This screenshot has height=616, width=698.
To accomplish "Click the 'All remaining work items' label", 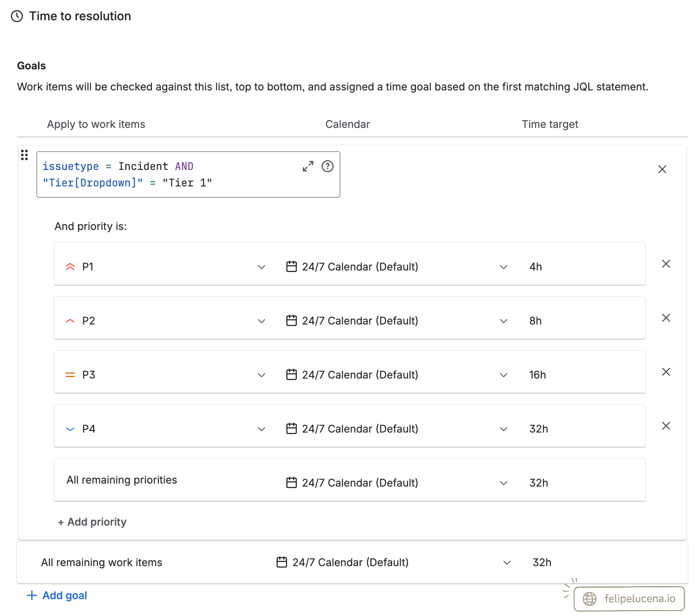I will click(x=102, y=562).
